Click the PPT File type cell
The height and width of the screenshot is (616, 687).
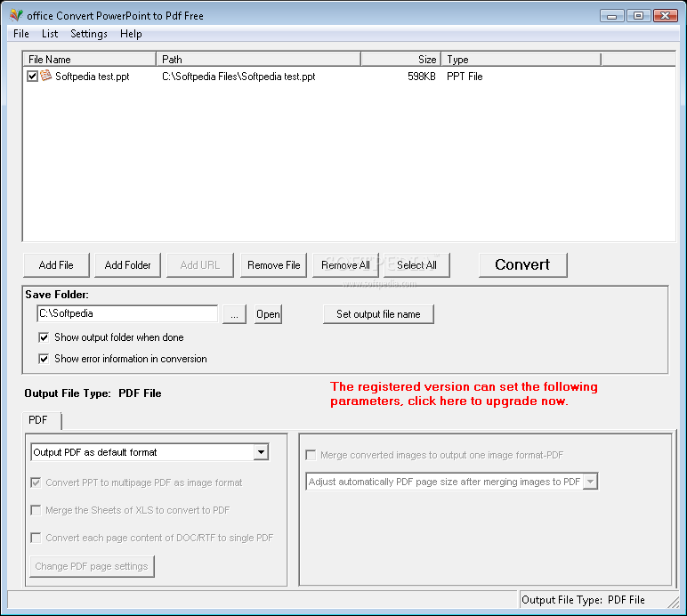click(x=465, y=77)
